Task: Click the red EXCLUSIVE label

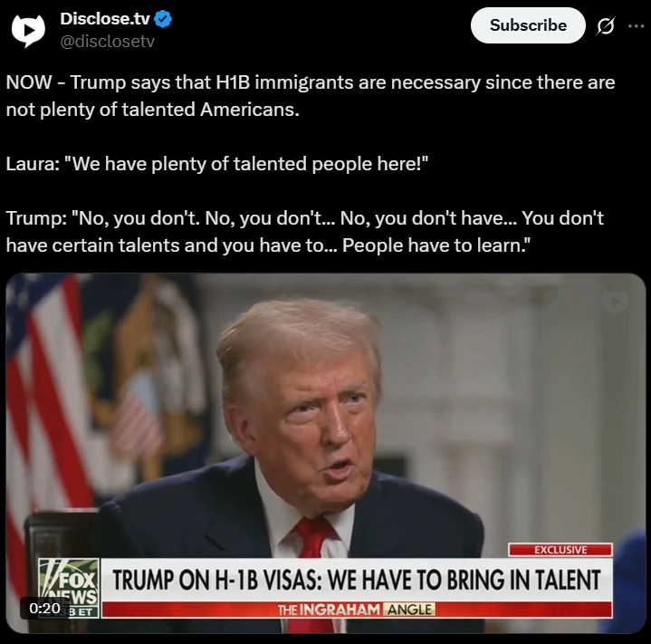Action: click(560, 550)
